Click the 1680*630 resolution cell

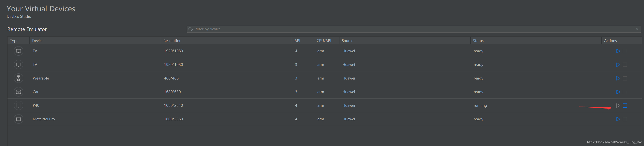[x=172, y=92]
